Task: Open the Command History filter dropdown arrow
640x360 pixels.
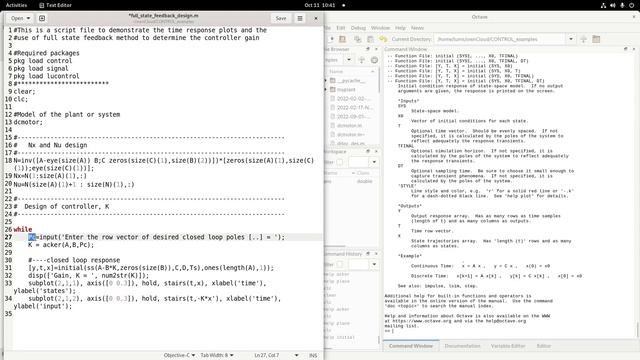Action: click(x=374, y=264)
